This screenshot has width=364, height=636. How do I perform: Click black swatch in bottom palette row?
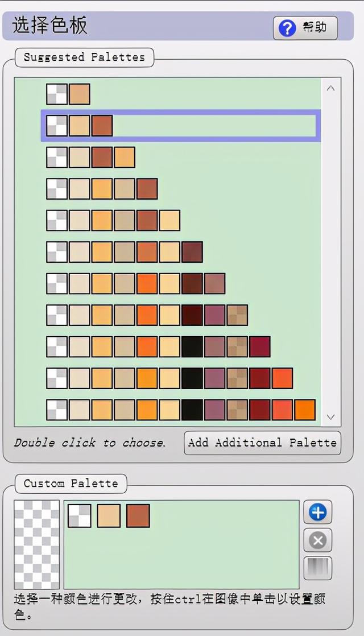[192, 410]
